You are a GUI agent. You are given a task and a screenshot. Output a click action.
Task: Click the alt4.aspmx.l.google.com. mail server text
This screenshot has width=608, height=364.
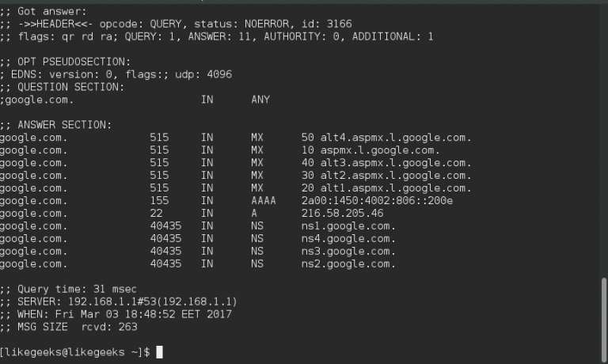pyautogui.click(x=396, y=138)
